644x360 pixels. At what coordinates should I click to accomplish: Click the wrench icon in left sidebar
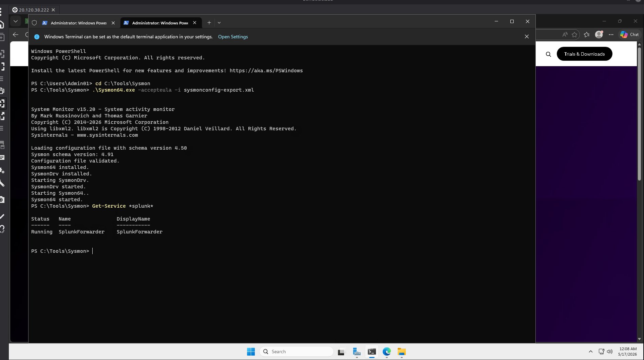point(2,183)
